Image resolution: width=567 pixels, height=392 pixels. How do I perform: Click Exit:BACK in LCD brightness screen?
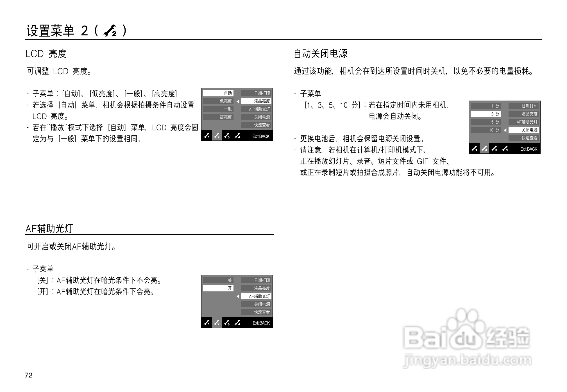(261, 136)
